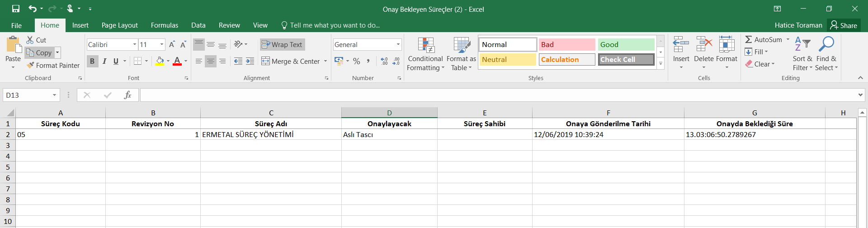Open the Name Box dropdown arrow
The height and width of the screenshot is (228, 868).
pos(54,95)
